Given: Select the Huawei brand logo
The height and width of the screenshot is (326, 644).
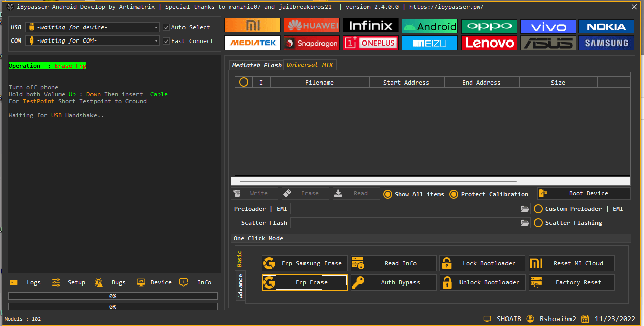Looking at the screenshot, I should pyautogui.click(x=311, y=25).
